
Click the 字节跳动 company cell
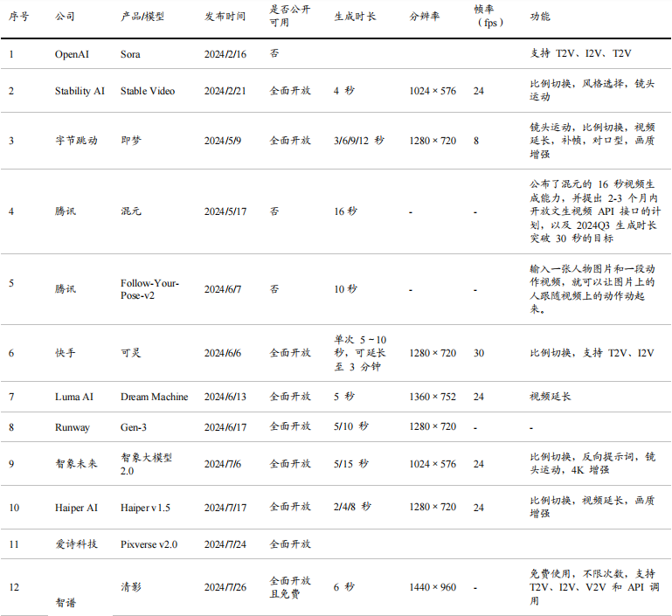coord(76,140)
